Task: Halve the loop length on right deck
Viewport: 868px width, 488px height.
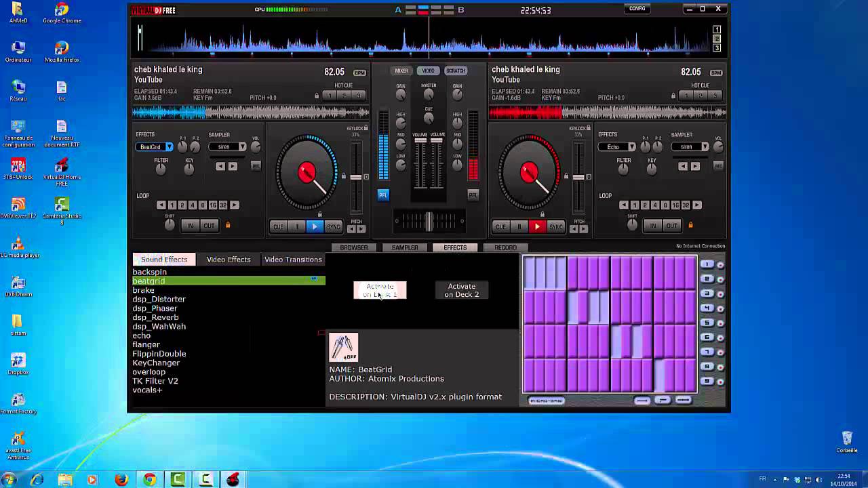Action: coord(623,205)
